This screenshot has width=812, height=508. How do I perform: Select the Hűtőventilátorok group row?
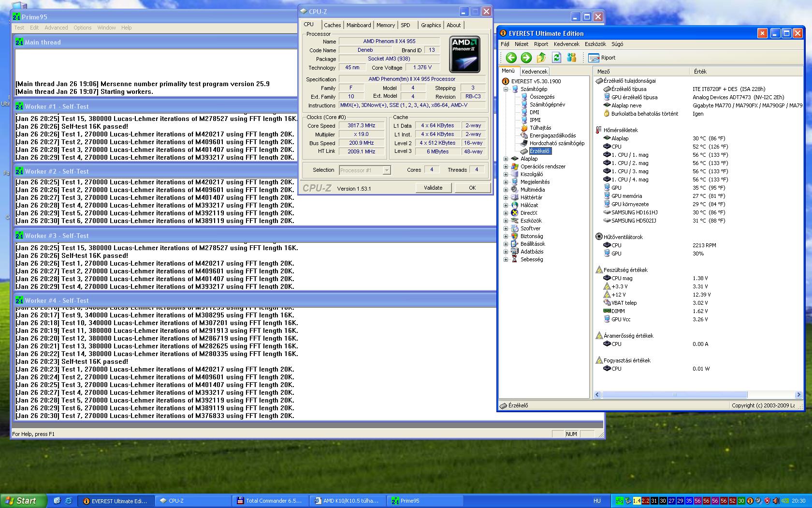[619, 237]
